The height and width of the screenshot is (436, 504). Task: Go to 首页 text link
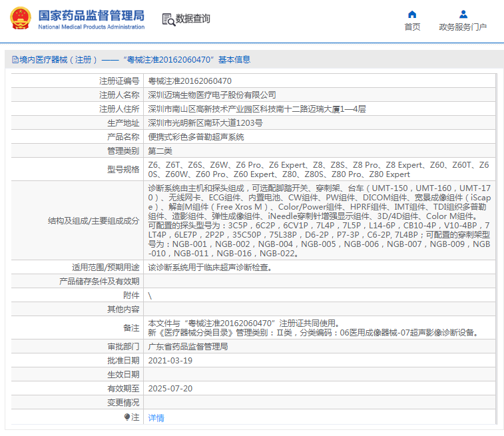412,27
